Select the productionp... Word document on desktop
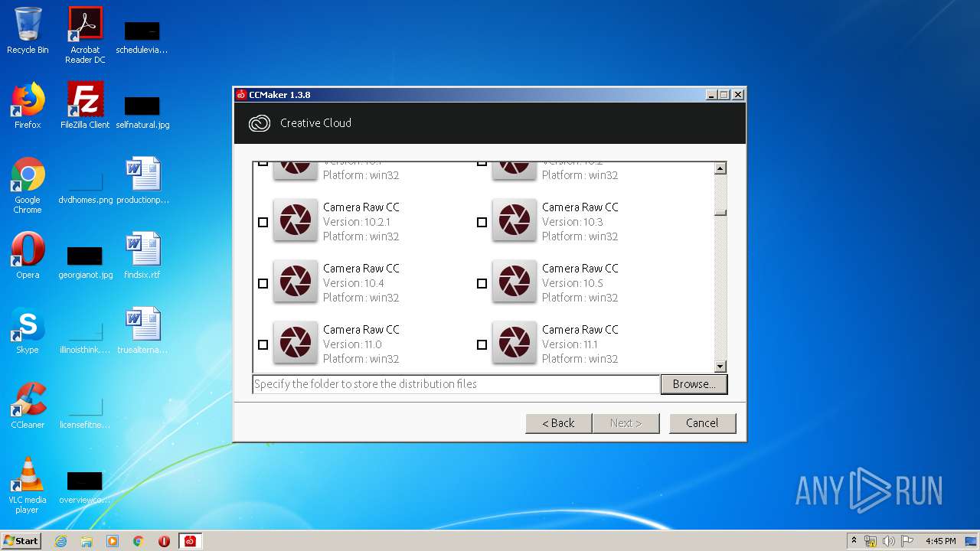 [142, 181]
